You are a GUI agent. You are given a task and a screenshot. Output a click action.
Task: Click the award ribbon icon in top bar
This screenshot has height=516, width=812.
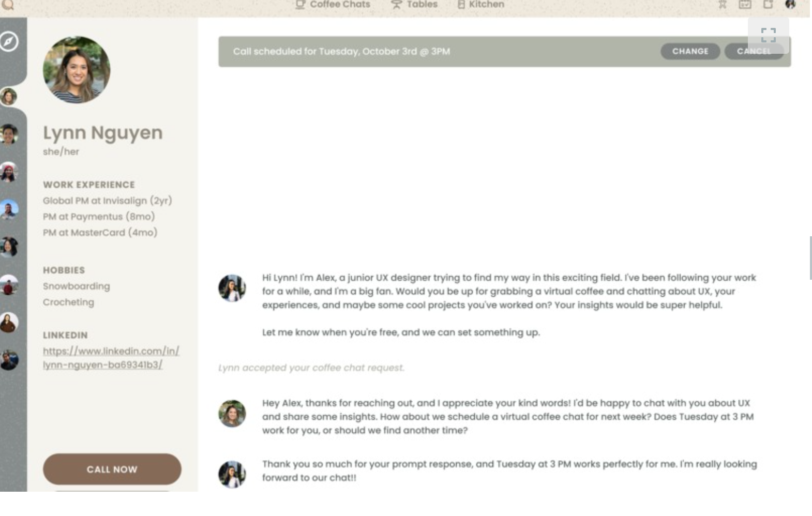(x=723, y=5)
